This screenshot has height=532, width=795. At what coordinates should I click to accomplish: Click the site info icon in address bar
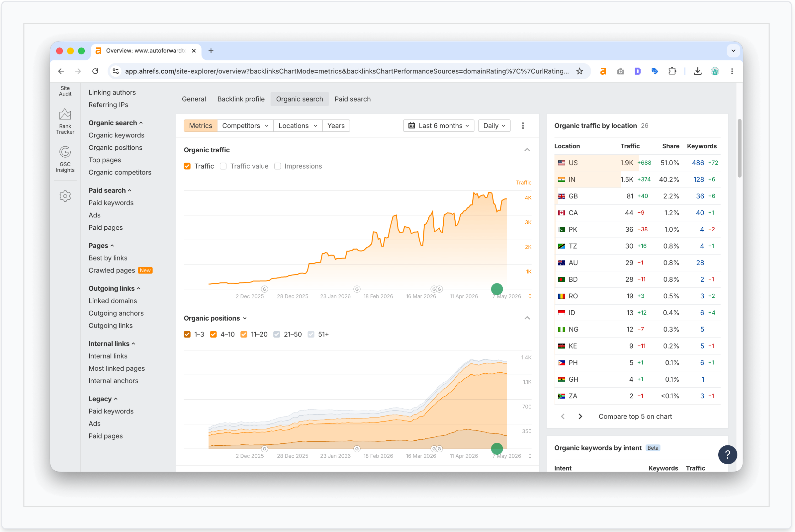(x=116, y=71)
